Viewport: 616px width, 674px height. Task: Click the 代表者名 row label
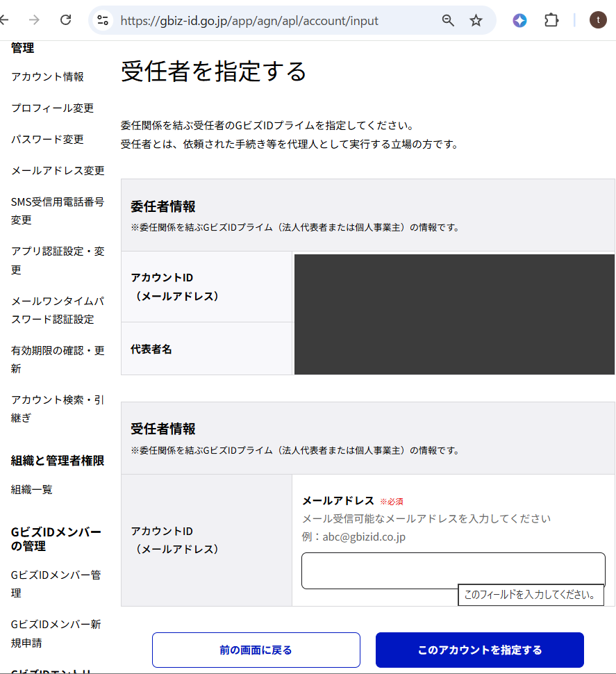(151, 349)
